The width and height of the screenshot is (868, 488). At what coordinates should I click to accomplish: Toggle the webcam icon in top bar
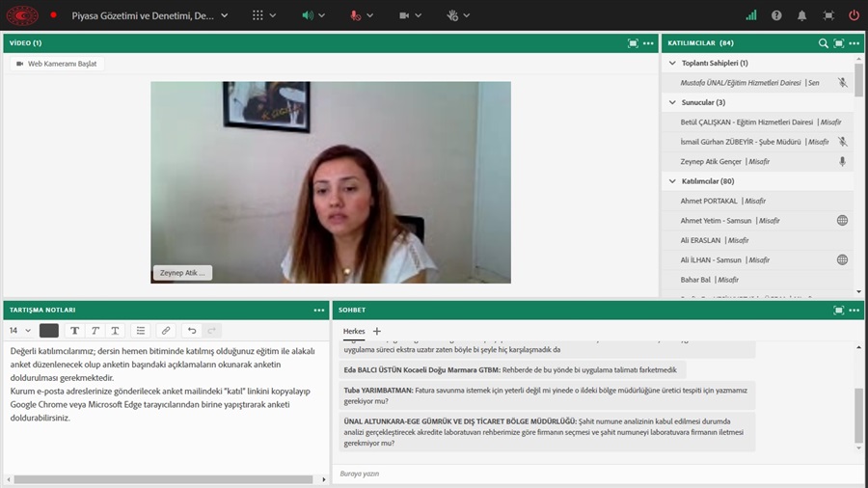404,15
